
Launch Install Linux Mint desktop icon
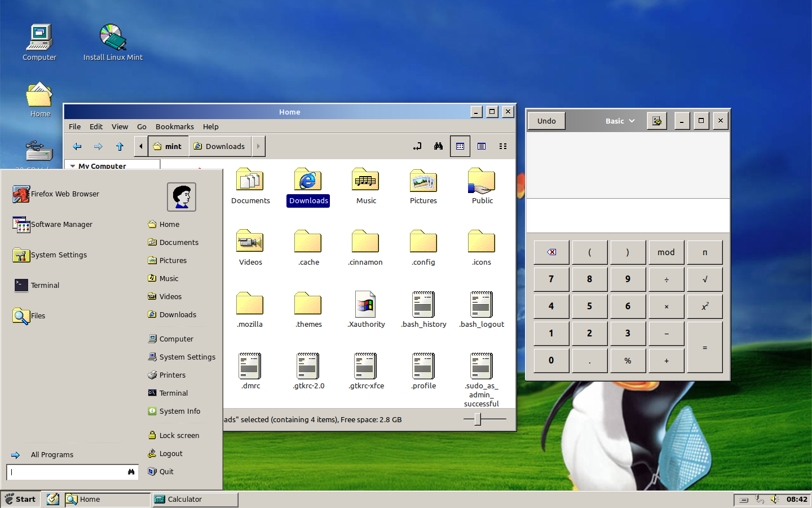click(x=113, y=42)
